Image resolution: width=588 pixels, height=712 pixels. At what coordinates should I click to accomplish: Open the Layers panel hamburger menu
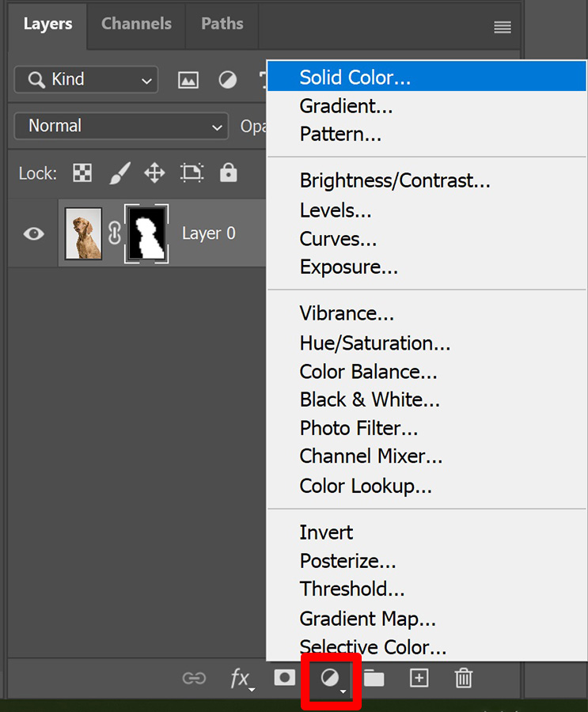pos(503,28)
